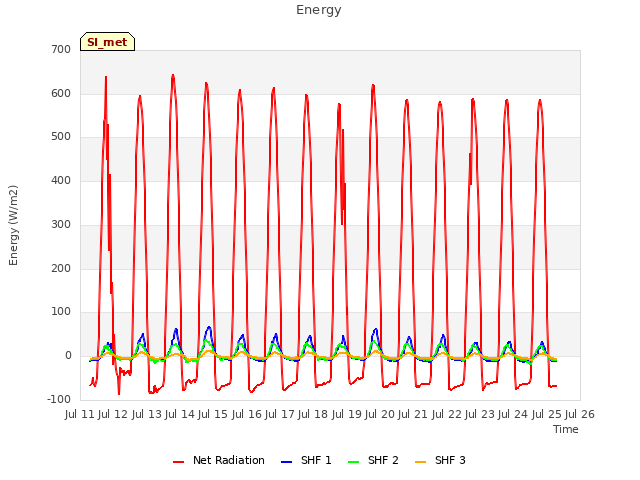
Task: Click the Jul 14 x-axis date label
Action: pos(180,415)
